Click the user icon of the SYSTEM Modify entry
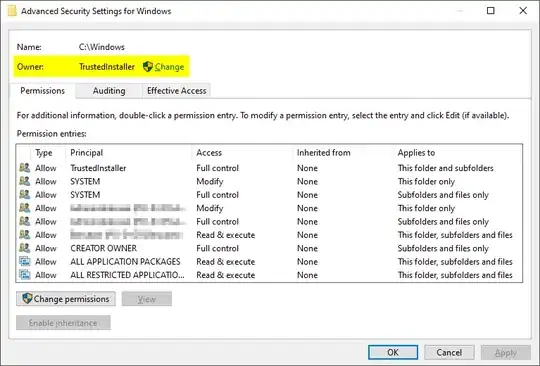540x366 pixels. [x=24, y=181]
